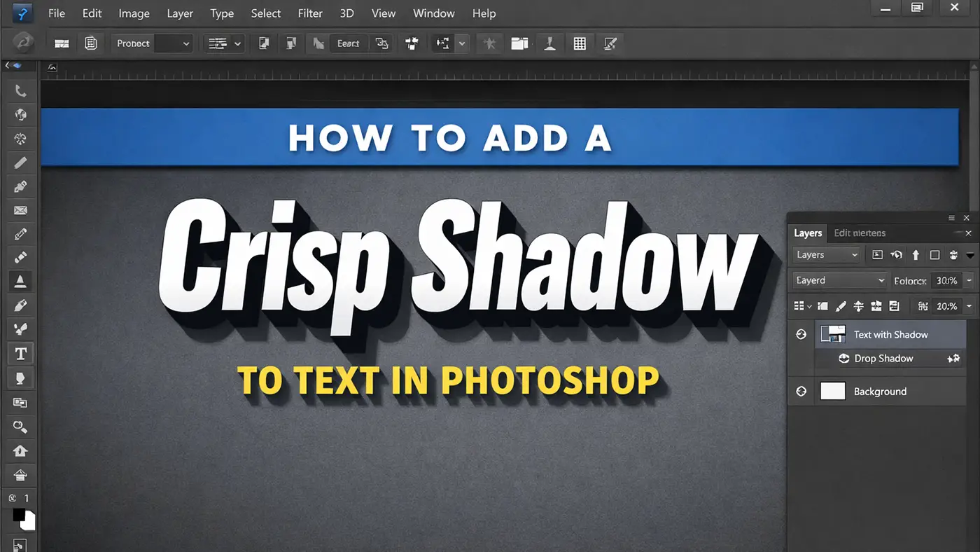980x552 pixels.
Task: Switch to the Edit tab beside Layers
Action: pos(860,233)
